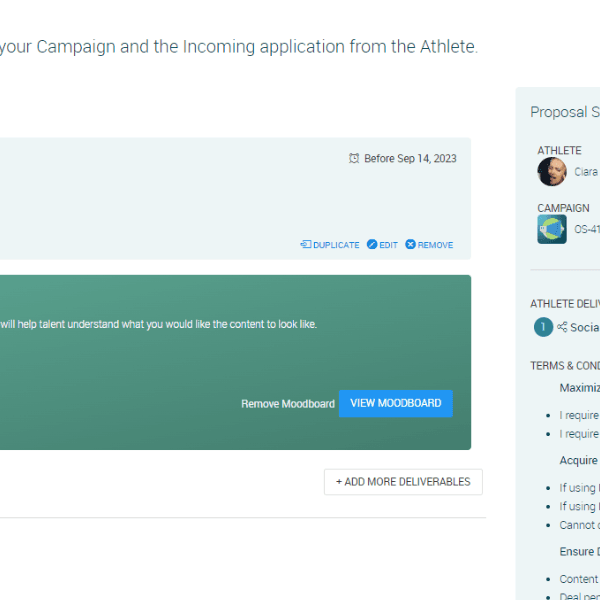Open the athlete's profile photo

551,172
